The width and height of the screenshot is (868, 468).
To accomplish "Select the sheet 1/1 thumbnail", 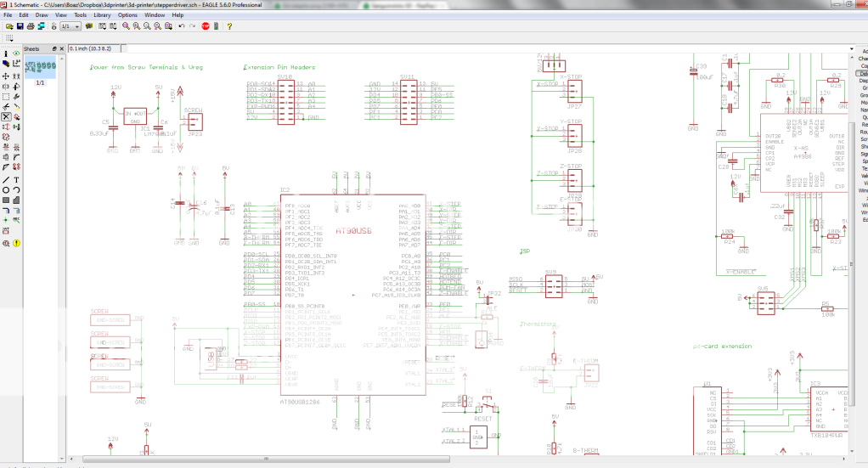I will pyautogui.click(x=40, y=66).
